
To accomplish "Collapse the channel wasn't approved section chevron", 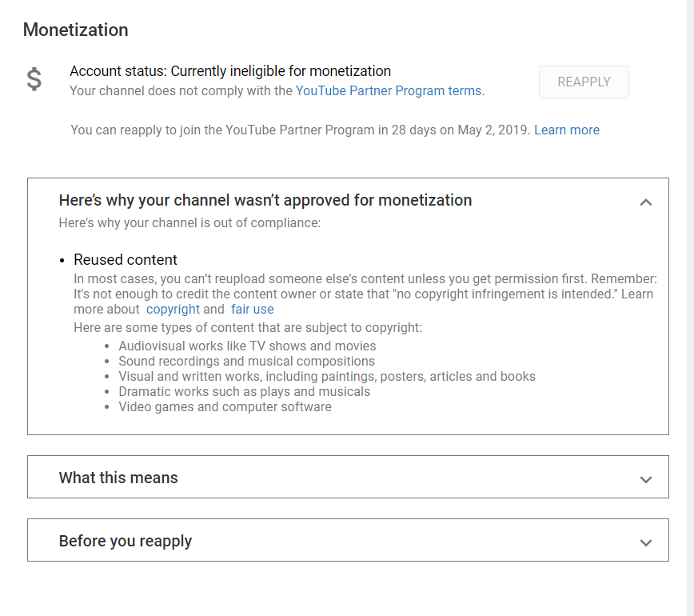I will (646, 202).
